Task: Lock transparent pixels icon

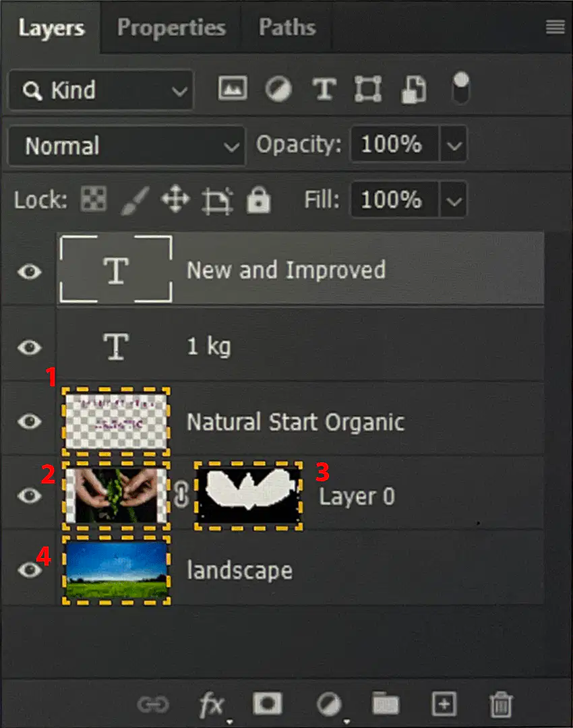Action: pyautogui.click(x=94, y=200)
